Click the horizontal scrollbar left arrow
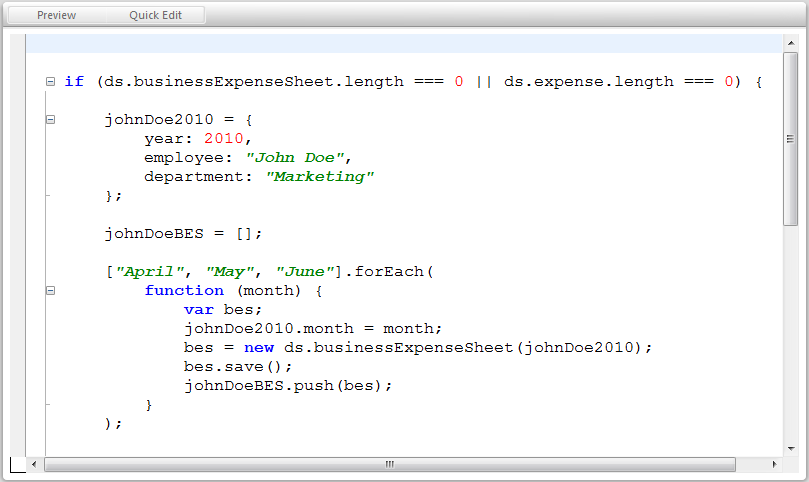Image resolution: width=809 pixels, height=482 pixels. click(x=35, y=464)
